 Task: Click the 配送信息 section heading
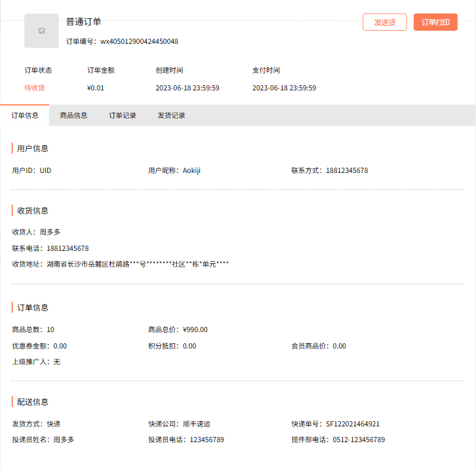33,402
